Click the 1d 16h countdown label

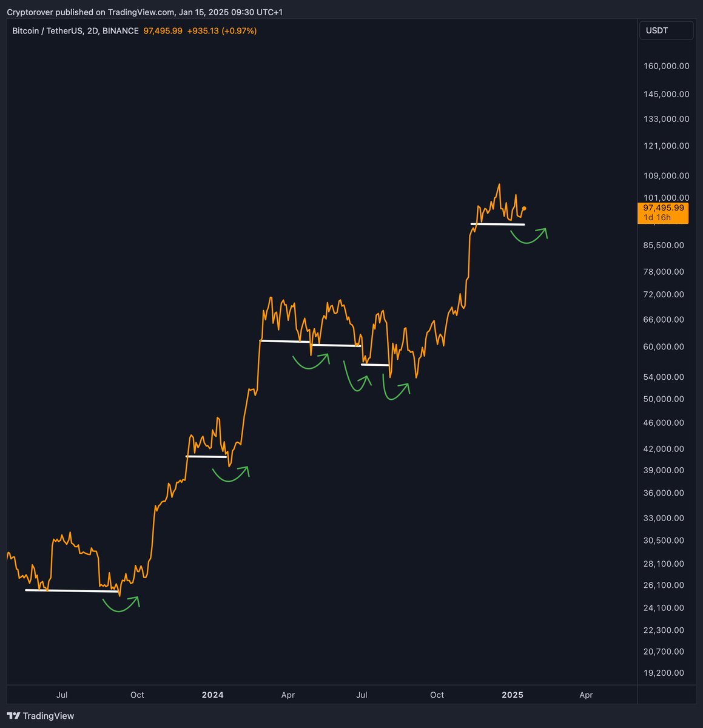point(657,217)
